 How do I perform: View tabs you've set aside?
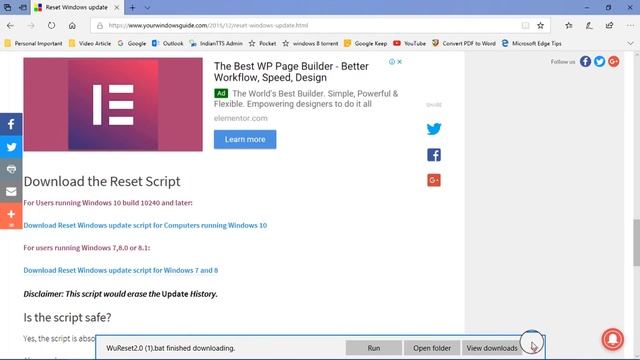tap(7, 7)
